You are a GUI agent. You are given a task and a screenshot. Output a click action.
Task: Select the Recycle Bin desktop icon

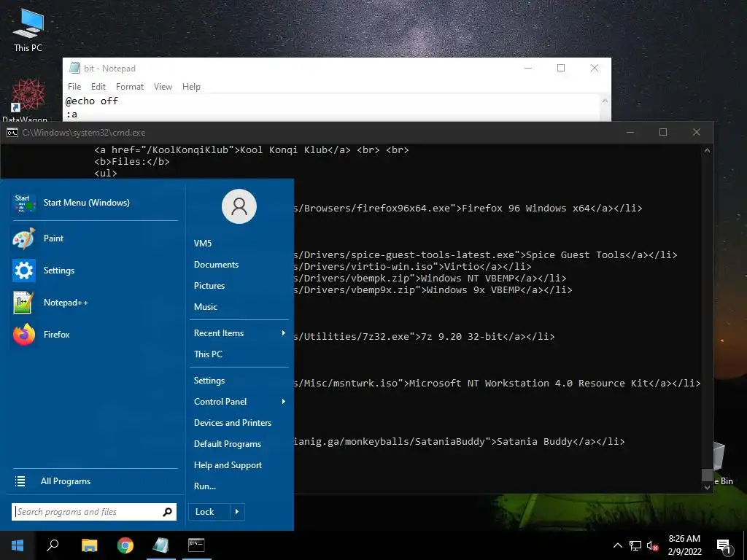click(x=722, y=463)
